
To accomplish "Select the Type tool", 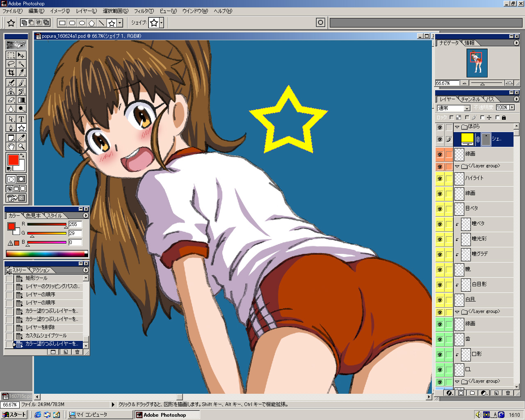I will [x=21, y=119].
